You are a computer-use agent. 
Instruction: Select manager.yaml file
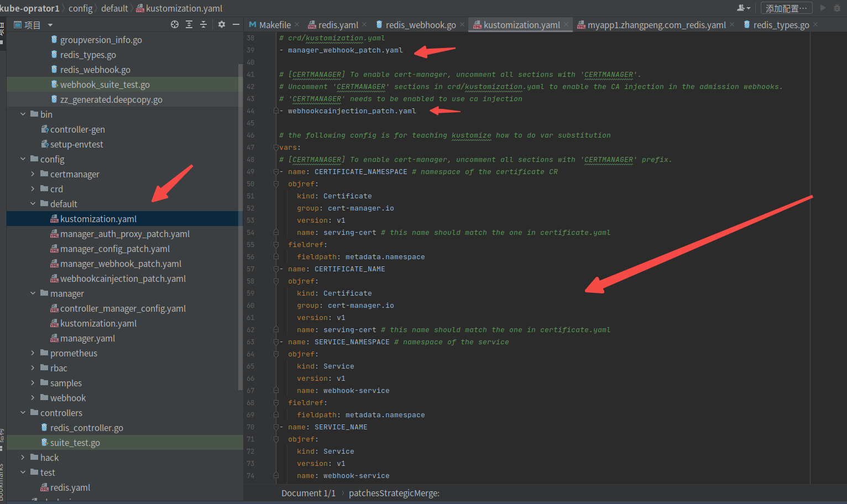pos(87,338)
